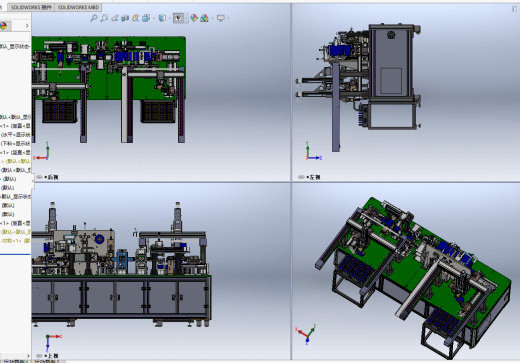Image resolution: width=520 pixels, height=363 pixels.
Task: Click the coordinate triad in the isometric viewport
Action: (x=306, y=334)
